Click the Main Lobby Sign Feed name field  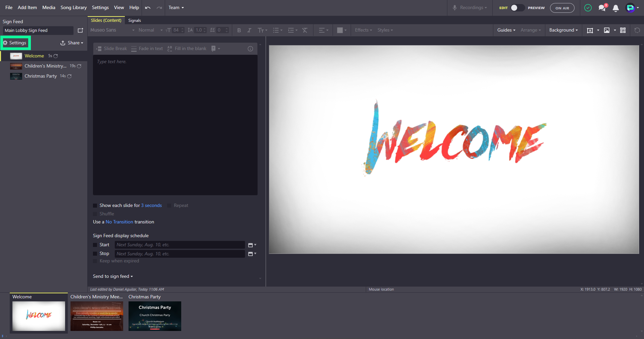38,31
